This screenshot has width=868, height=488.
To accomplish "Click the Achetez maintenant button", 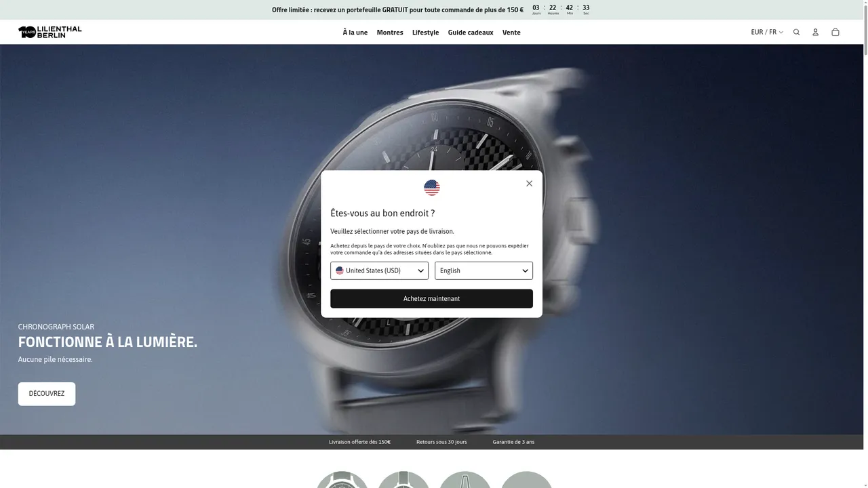I will click(431, 299).
